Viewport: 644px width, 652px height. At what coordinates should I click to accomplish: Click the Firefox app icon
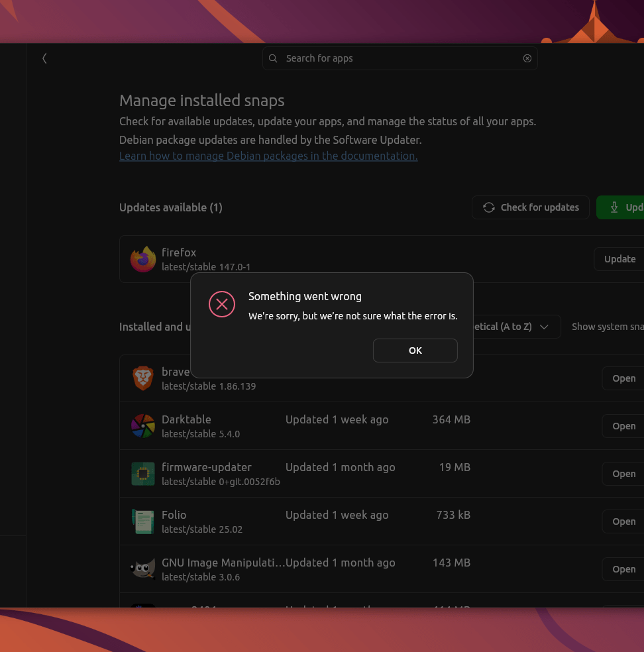click(x=142, y=259)
